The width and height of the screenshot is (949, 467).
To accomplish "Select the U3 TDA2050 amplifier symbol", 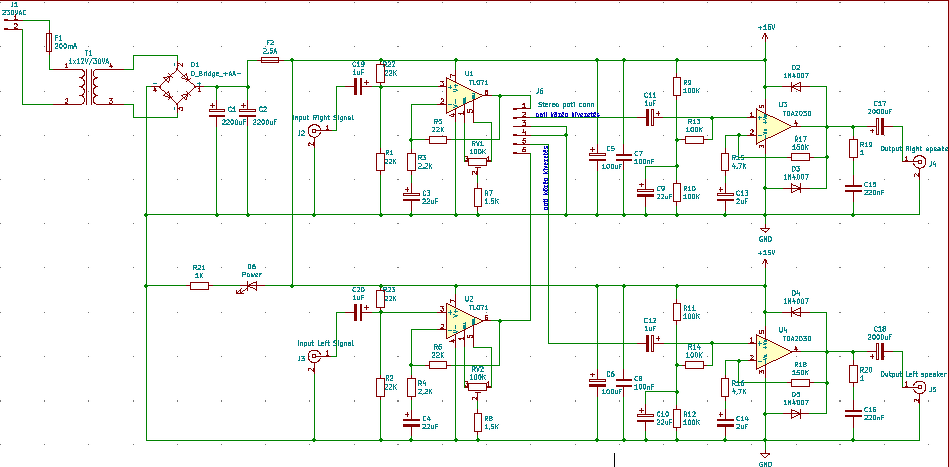I will (x=774, y=126).
